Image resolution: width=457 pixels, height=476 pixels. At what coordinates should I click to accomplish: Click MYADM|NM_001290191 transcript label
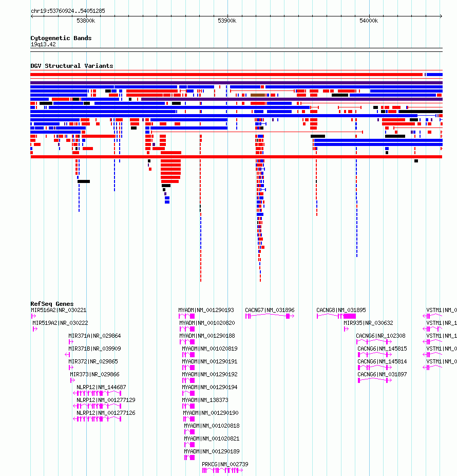click(x=210, y=361)
